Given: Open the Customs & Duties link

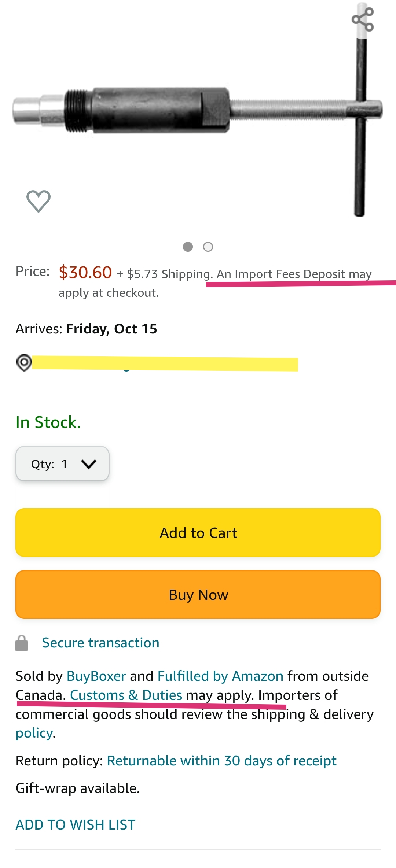Looking at the screenshot, I should pyautogui.click(x=126, y=695).
